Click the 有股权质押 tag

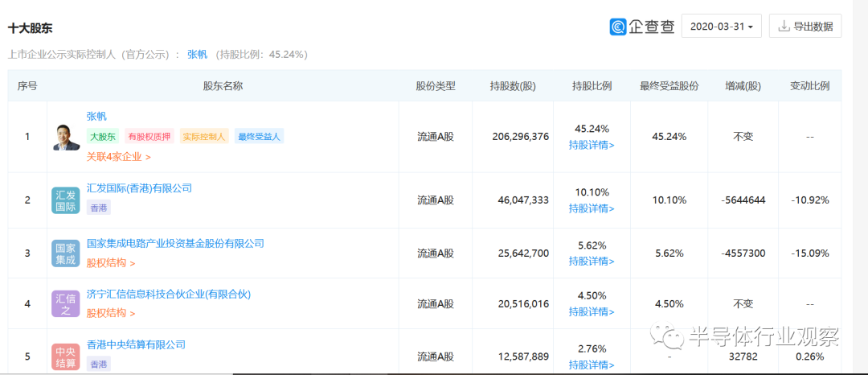click(x=149, y=136)
